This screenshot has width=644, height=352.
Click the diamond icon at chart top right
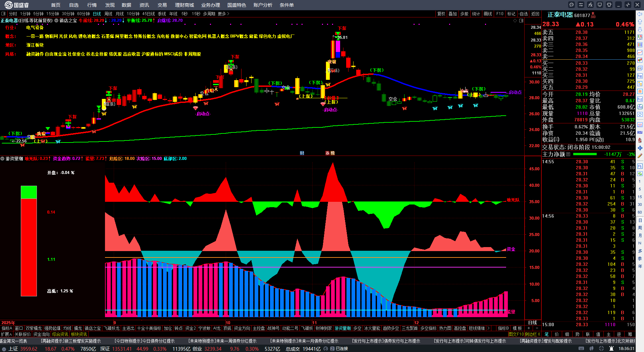(515, 21)
